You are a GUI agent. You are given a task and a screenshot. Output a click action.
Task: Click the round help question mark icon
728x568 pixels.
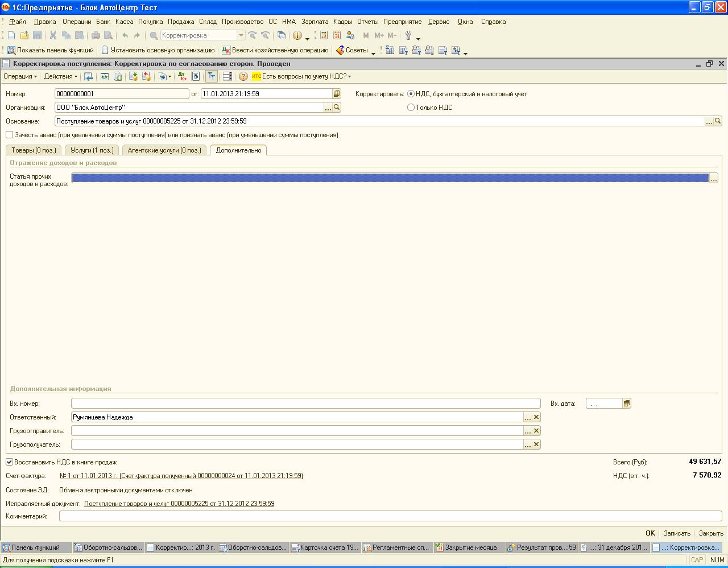click(243, 76)
